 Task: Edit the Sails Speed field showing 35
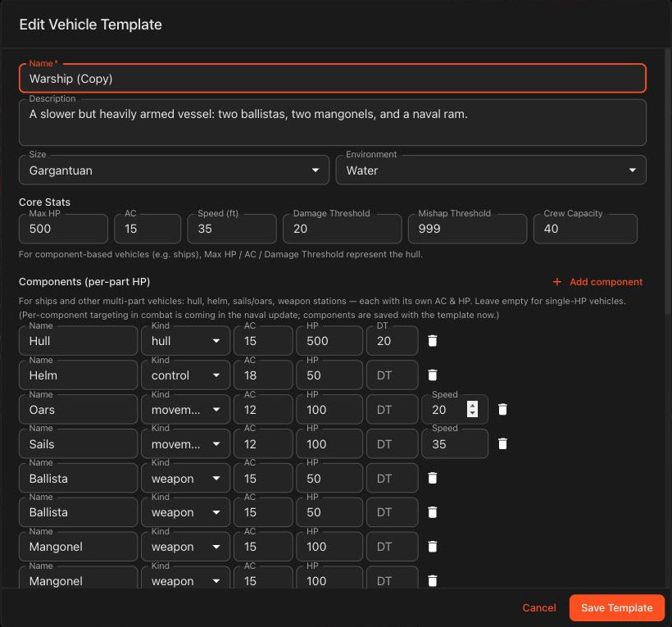pyautogui.click(x=454, y=443)
